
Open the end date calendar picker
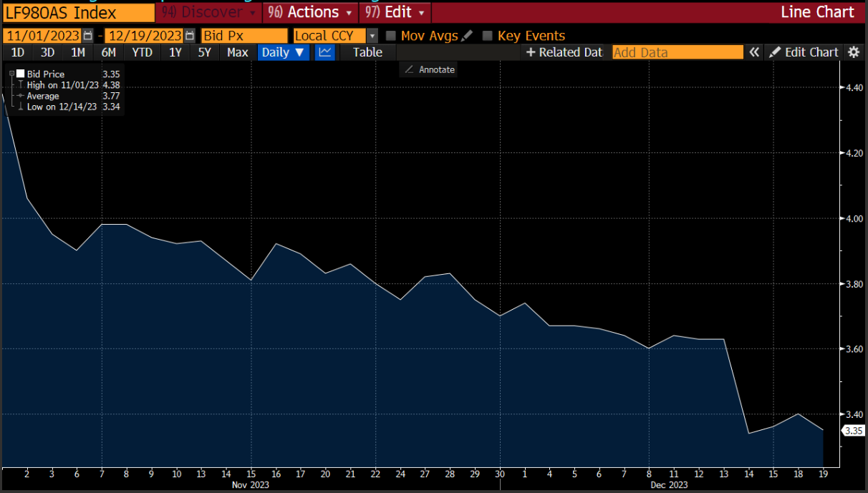[189, 36]
